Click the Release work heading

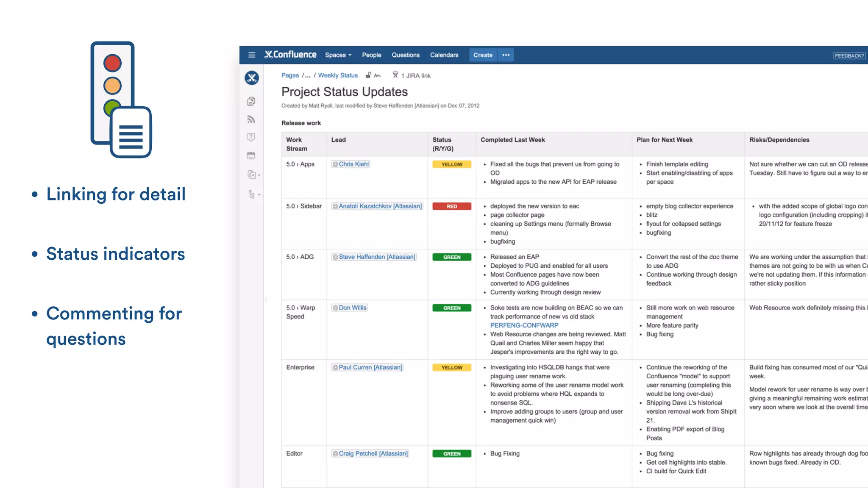pos(301,123)
